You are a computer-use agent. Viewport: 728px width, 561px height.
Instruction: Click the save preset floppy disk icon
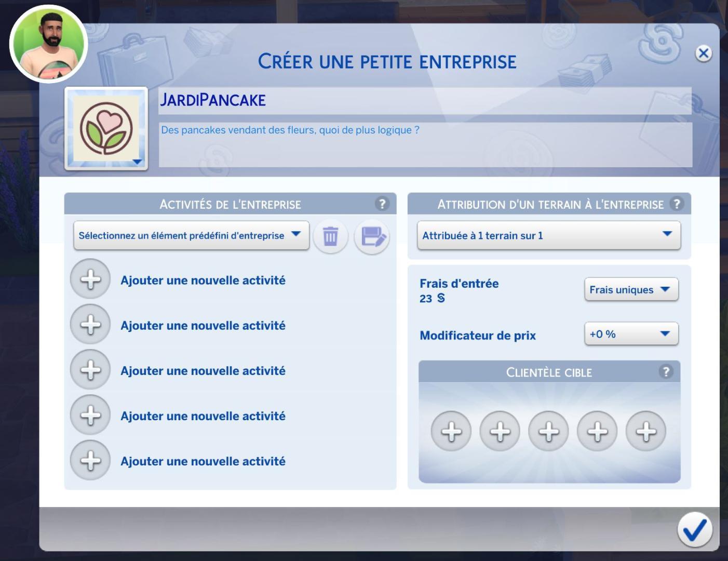pyautogui.click(x=372, y=236)
